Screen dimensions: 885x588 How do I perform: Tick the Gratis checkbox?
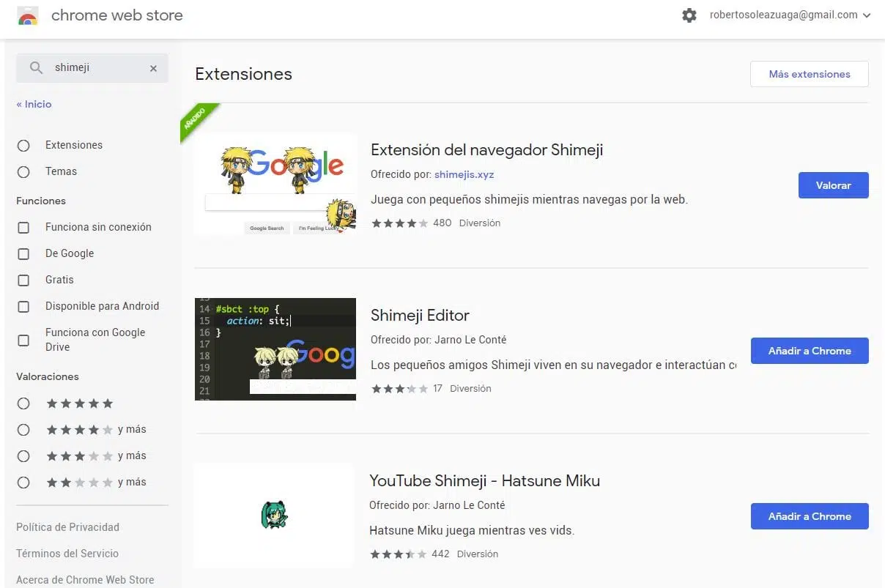[23, 280]
